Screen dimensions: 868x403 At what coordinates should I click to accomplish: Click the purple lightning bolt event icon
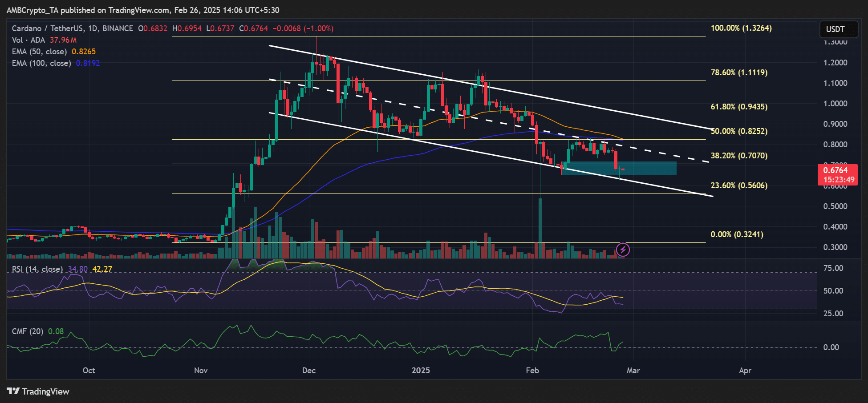[623, 250]
